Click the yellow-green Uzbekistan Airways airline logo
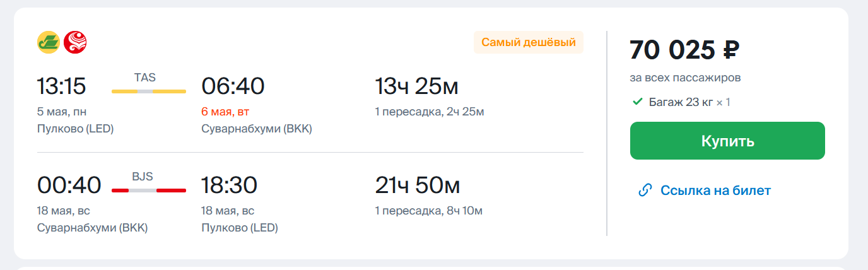 49,42
